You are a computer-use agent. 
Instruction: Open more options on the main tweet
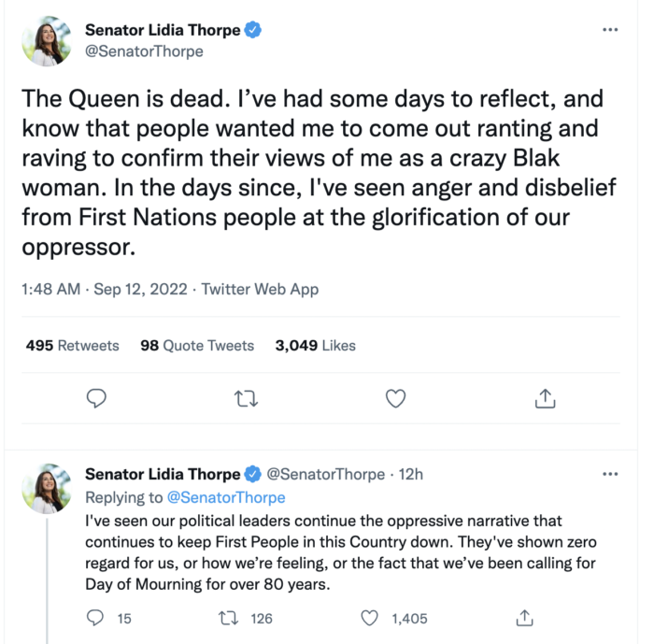click(610, 30)
